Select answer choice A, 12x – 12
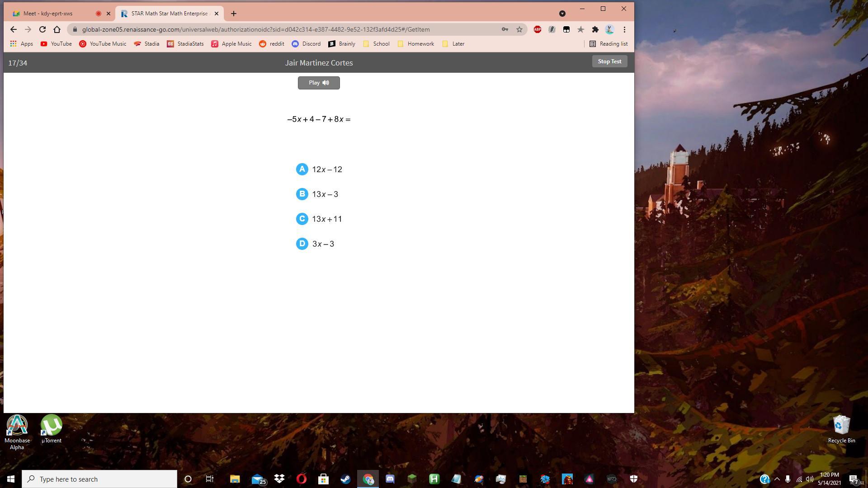 [302, 169]
